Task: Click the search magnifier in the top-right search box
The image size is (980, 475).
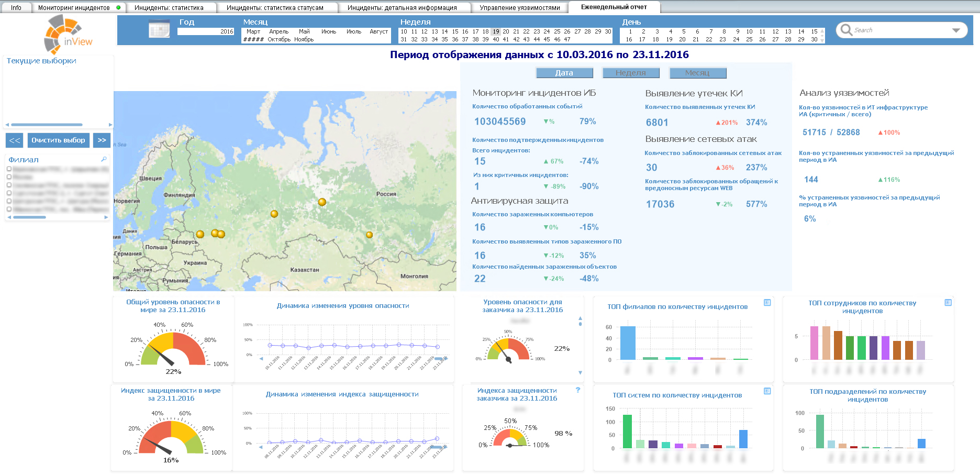Action: pos(844,30)
